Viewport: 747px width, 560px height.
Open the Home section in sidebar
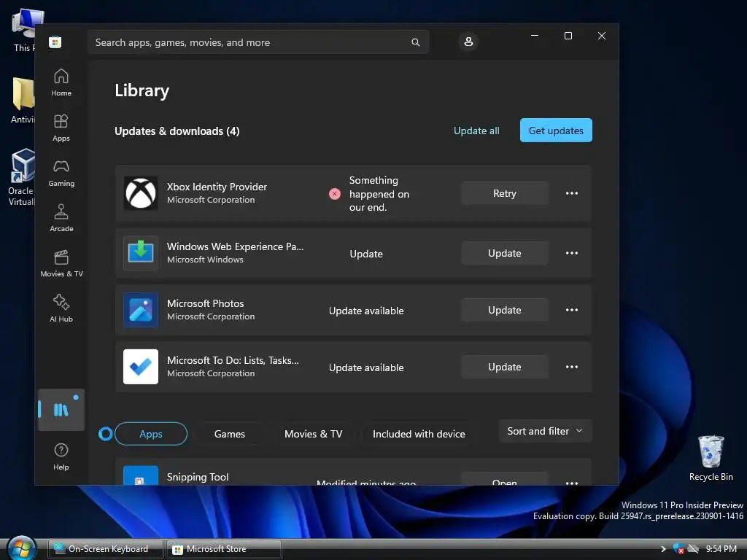[61, 82]
